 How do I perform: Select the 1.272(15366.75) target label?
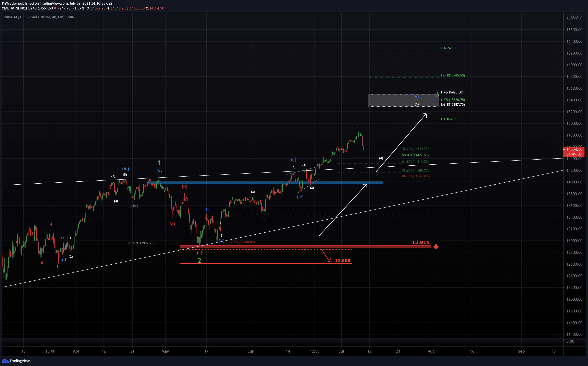coord(452,100)
